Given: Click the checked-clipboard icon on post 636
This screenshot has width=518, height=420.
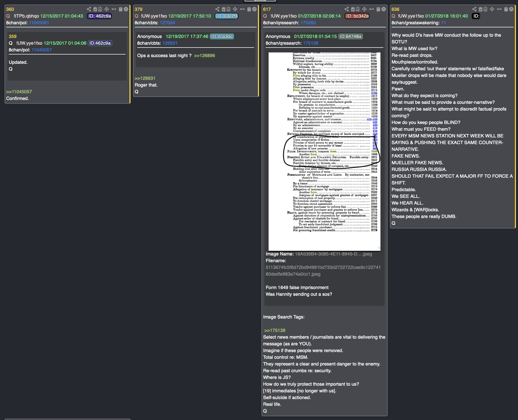Looking at the screenshot, I should pos(481,9).
